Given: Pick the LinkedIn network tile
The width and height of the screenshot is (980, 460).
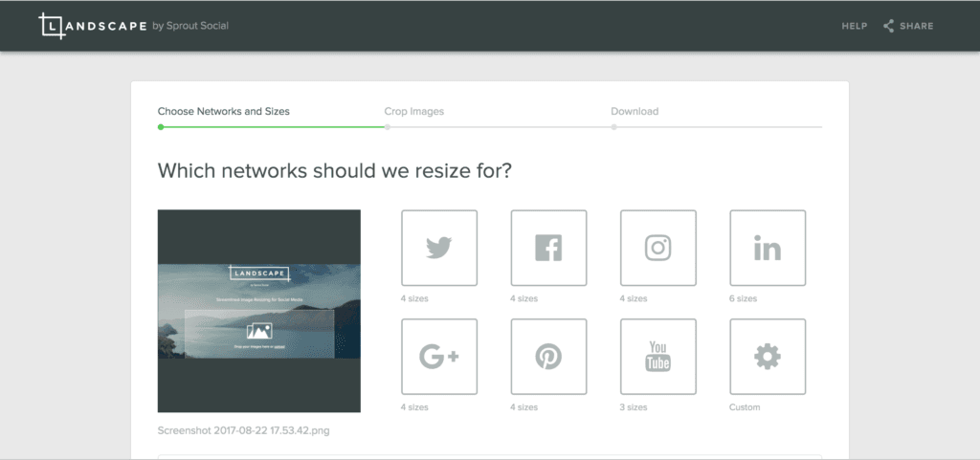Looking at the screenshot, I should point(768,248).
